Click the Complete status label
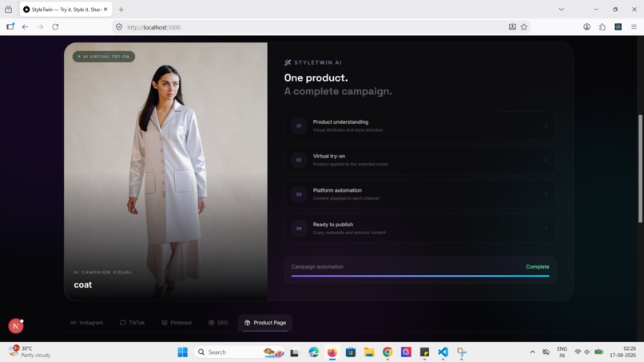644x362 pixels. tap(537, 267)
